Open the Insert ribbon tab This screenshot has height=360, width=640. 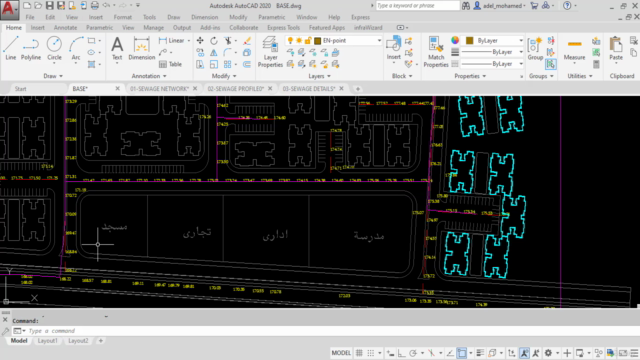pyautogui.click(x=38, y=28)
